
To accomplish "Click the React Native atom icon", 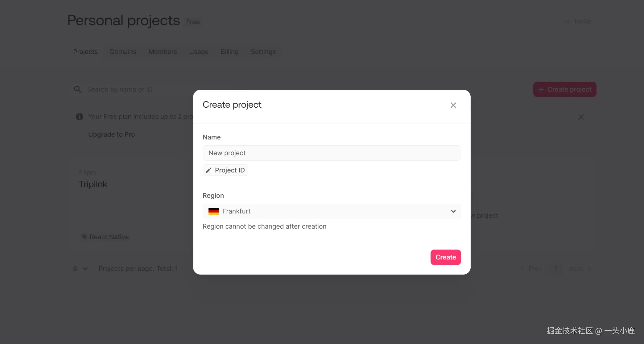I will (x=84, y=237).
